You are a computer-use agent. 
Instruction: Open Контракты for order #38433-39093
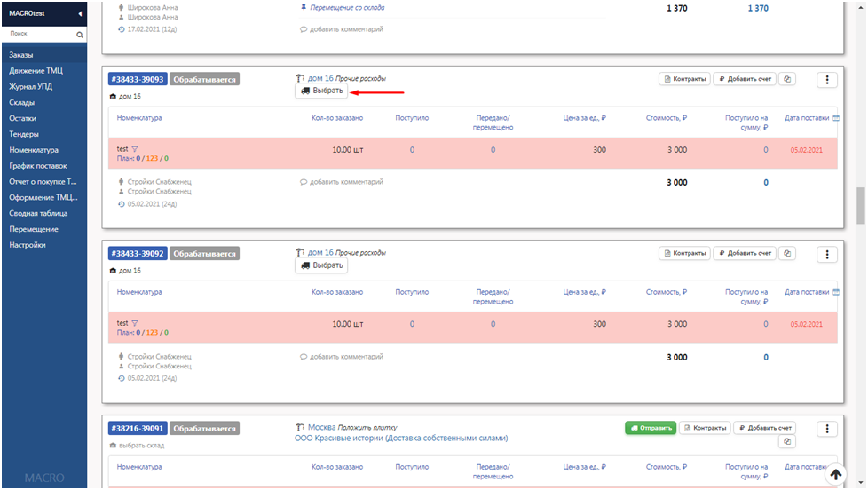click(684, 79)
